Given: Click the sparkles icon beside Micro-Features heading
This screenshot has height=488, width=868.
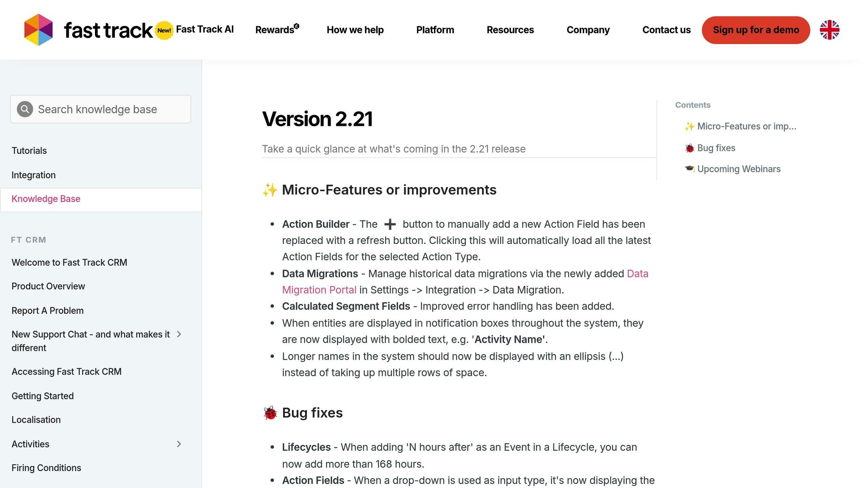Looking at the screenshot, I should click(270, 190).
